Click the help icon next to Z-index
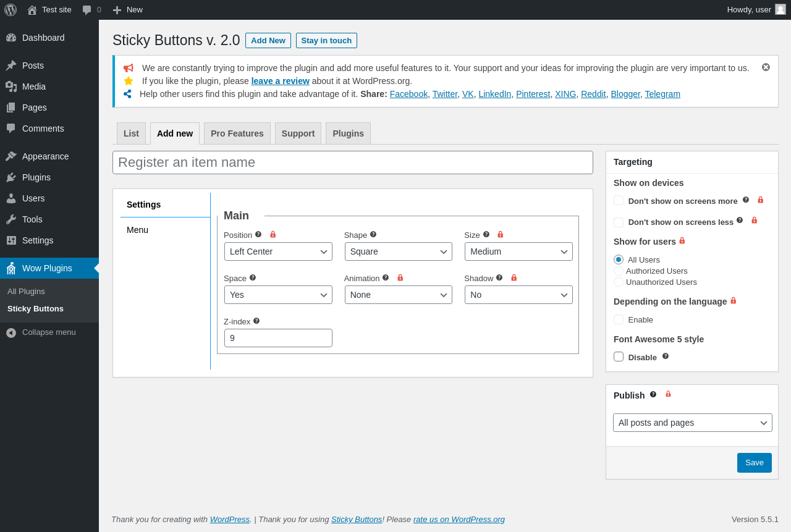Viewport: 791px width, 532px height. coord(256,321)
